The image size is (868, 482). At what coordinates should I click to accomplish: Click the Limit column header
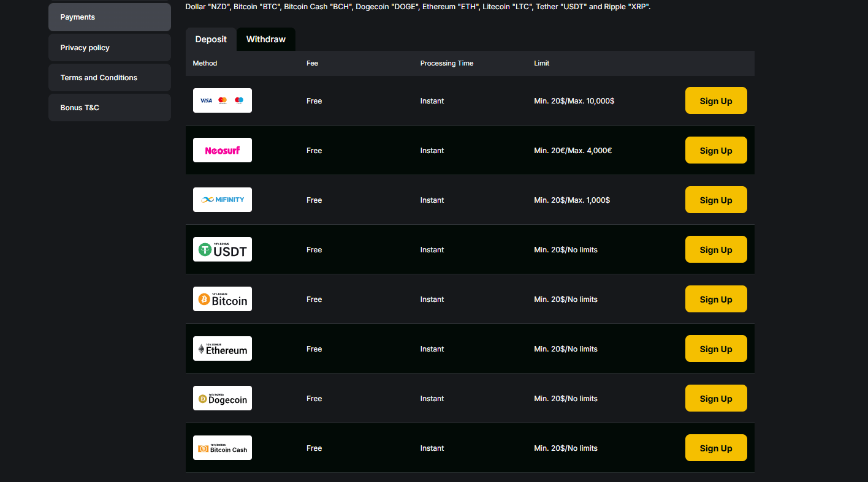(x=542, y=63)
